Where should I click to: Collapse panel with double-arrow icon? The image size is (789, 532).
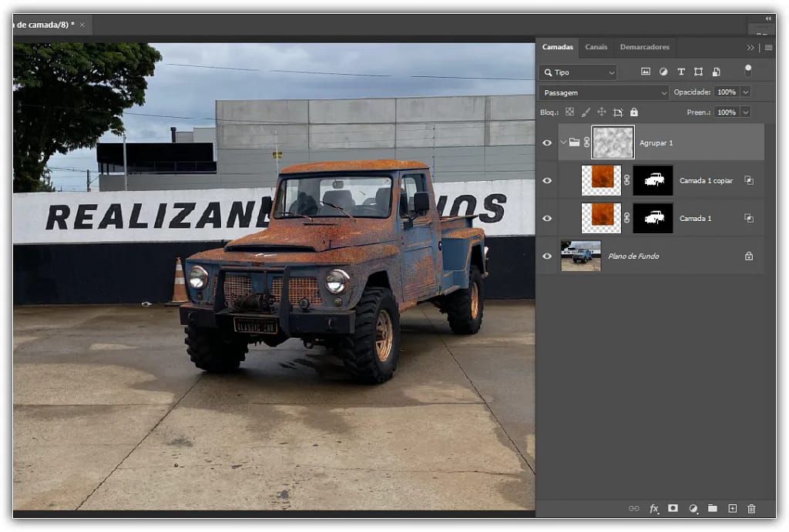(750, 47)
